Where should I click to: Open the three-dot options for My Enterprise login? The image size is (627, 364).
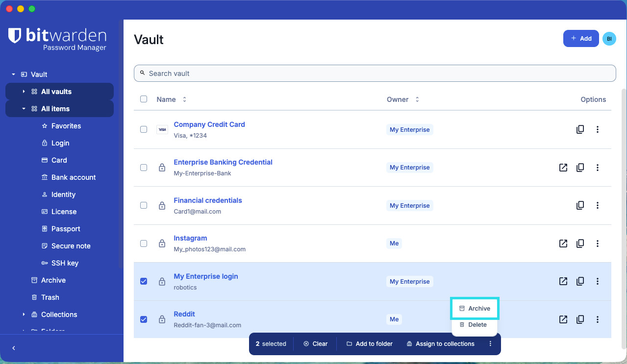tap(597, 281)
